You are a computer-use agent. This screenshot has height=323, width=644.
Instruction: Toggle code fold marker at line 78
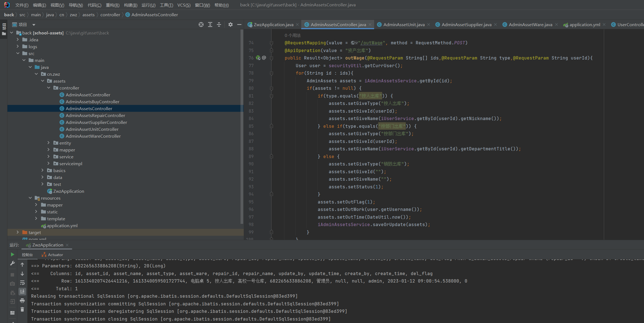click(271, 73)
